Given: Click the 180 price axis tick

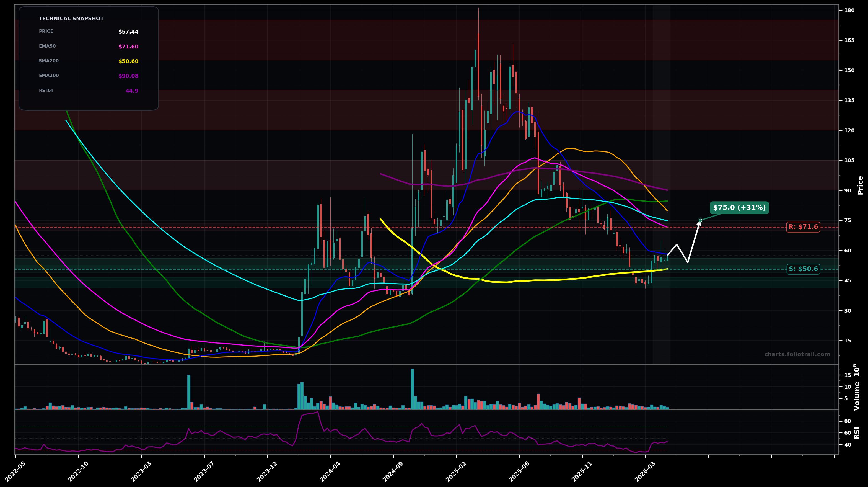Looking at the screenshot, I should pyautogui.click(x=849, y=11).
